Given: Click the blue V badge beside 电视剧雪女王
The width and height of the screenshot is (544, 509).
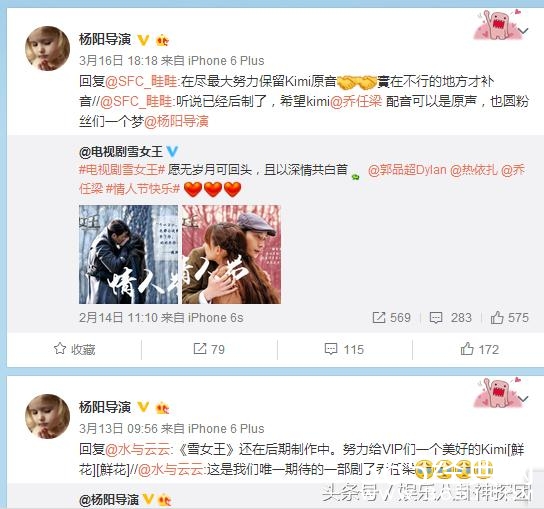Looking at the screenshot, I should [172, 151].
